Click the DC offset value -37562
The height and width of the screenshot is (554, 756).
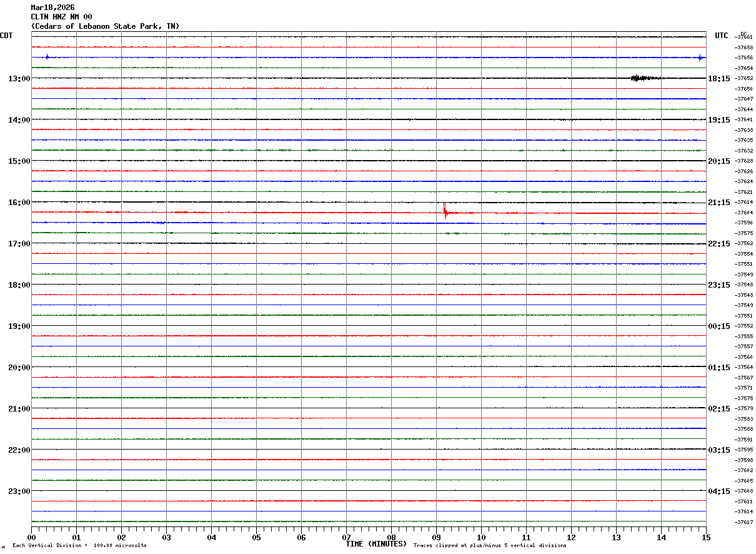(744, 243)
